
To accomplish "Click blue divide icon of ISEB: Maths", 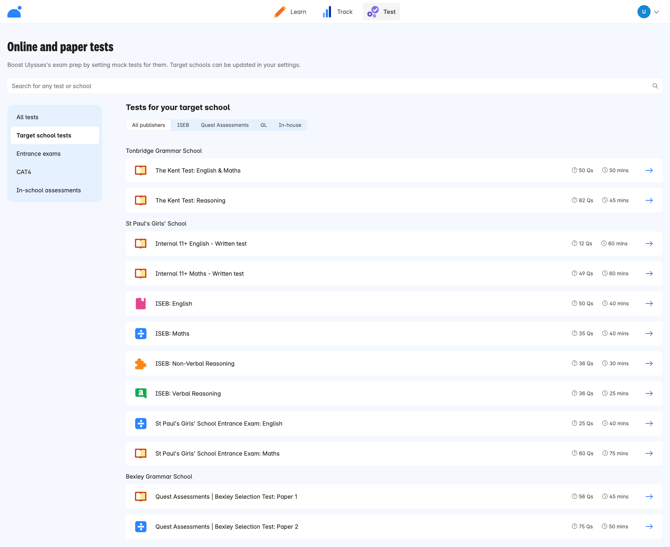I will 141,333.
